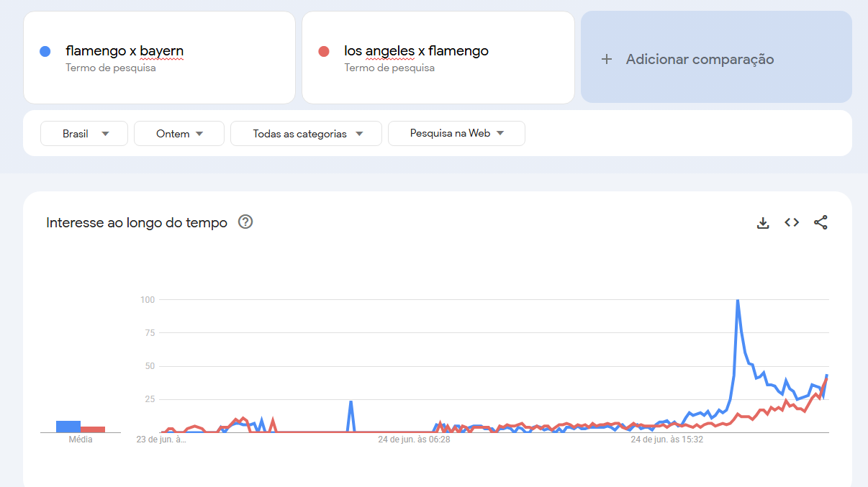
Task: Click Termo de pesquisa under los angeles x flamengo
Action: (x=389, y=68)
